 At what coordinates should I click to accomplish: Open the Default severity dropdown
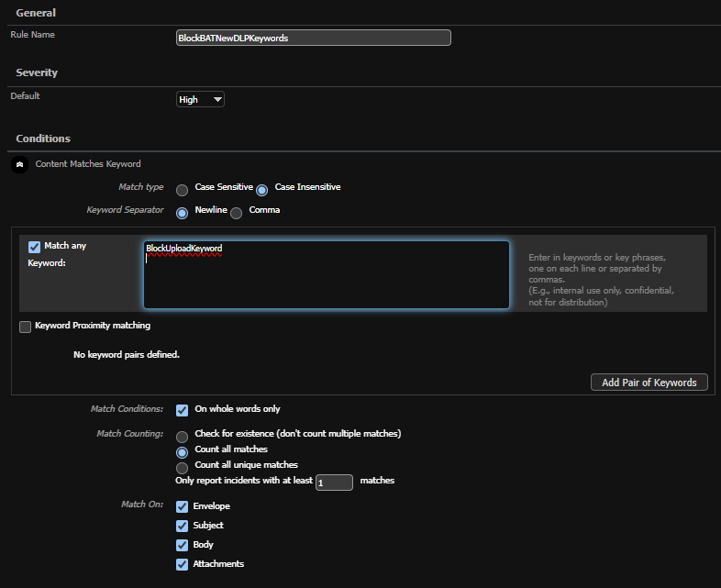[200, 99]
